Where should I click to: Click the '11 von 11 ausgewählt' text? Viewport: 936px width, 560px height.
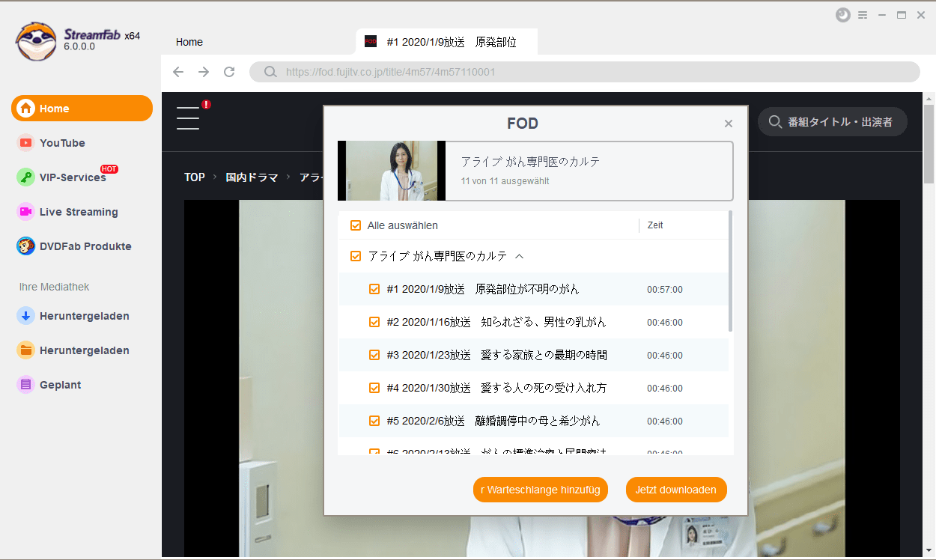click(505, 181)
